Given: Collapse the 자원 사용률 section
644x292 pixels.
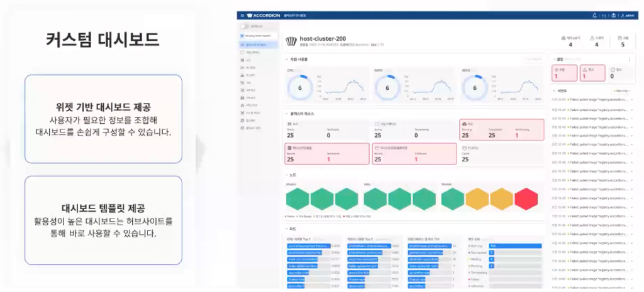Looking at the screenshot, I should click(287, 60).
